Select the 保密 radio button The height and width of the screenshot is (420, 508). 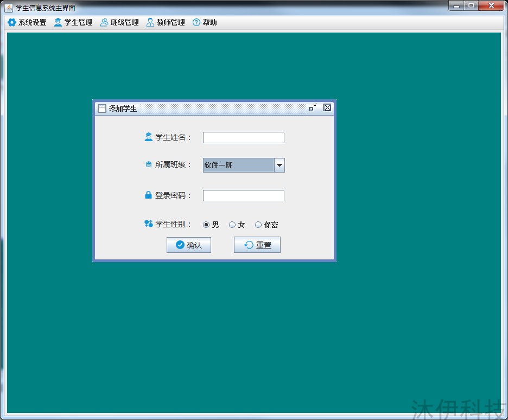[x=266, y=225]
